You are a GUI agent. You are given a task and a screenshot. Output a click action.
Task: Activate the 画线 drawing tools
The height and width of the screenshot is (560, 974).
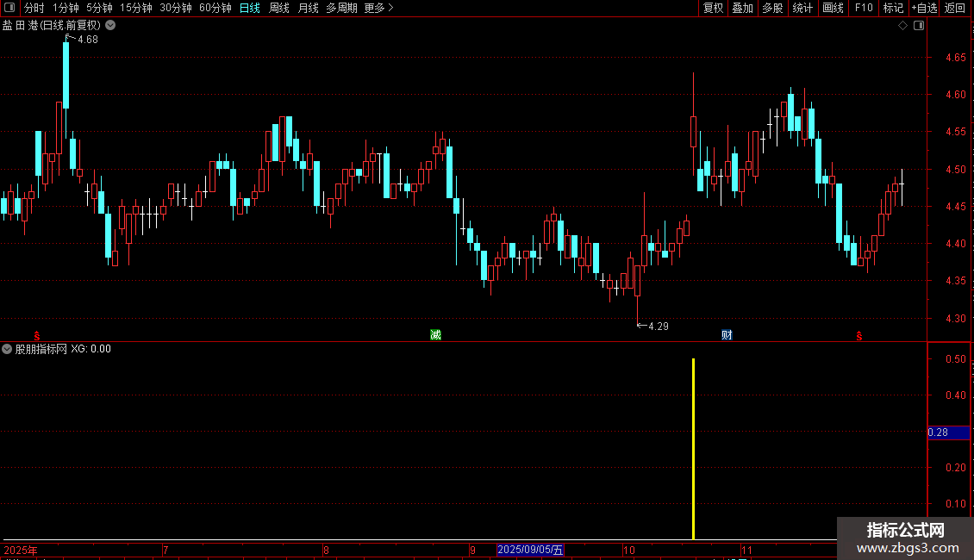coord(833,8)
